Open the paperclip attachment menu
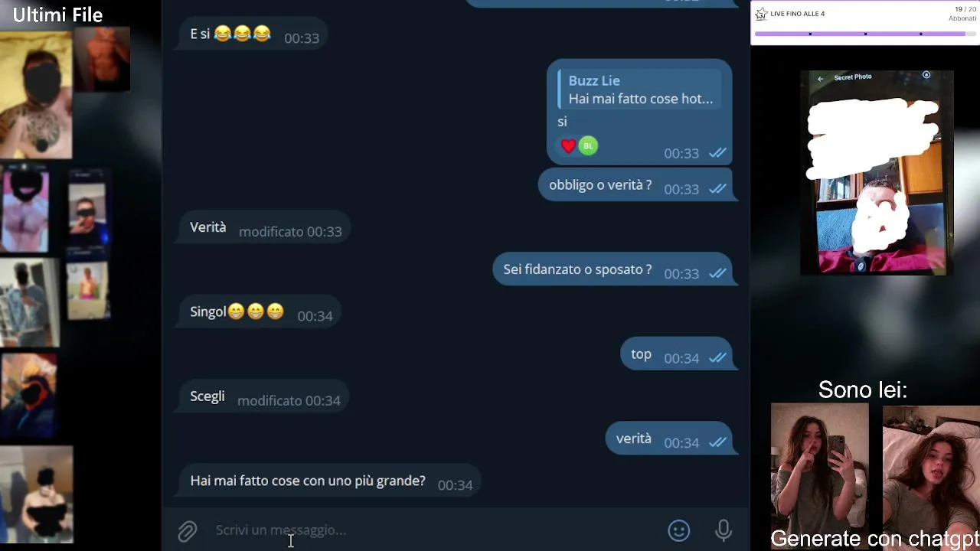 point(188,531)
